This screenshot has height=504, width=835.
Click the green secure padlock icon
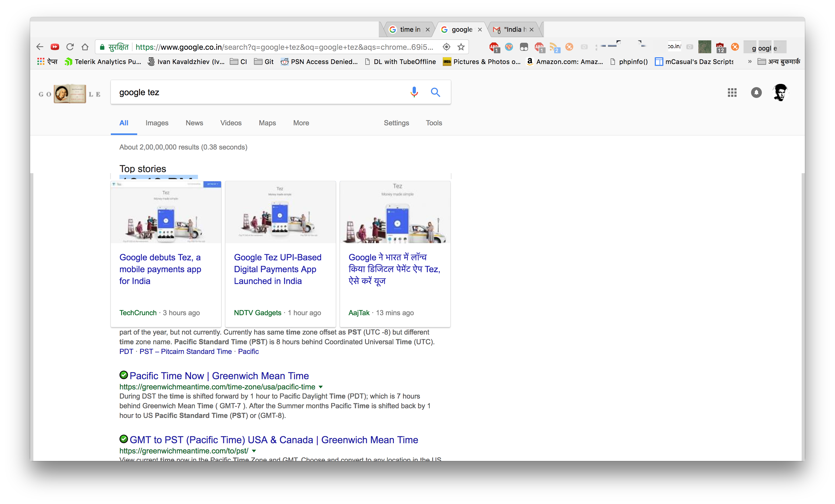[102, 47]
